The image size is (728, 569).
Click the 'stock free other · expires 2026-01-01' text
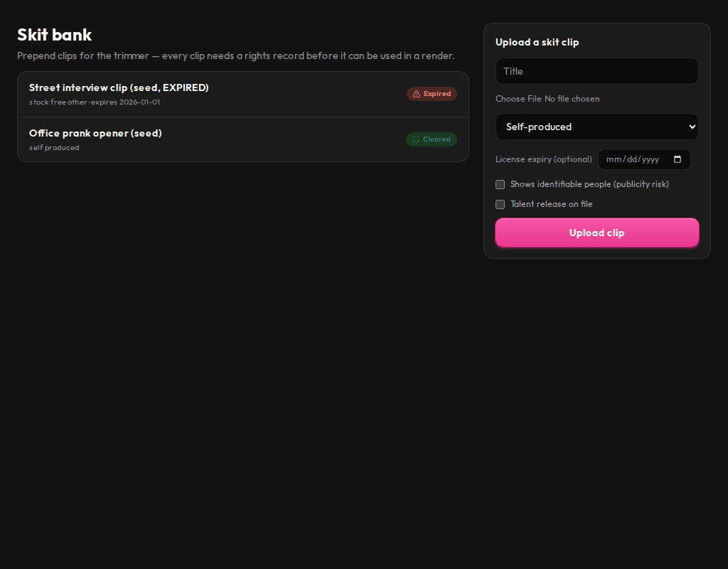click(x=95, y=102)
